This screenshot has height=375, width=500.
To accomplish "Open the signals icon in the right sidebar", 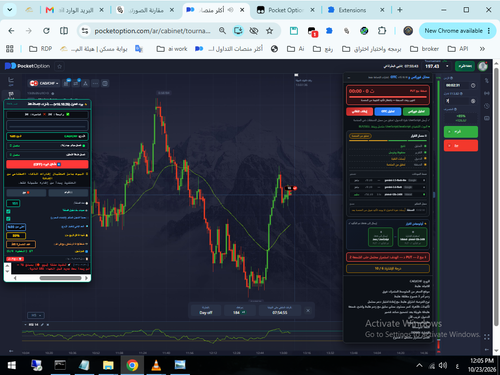I will point(487,93).
